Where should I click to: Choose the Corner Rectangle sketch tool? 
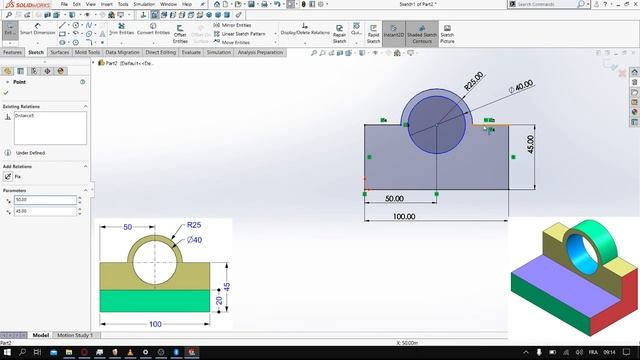(62, 33)
